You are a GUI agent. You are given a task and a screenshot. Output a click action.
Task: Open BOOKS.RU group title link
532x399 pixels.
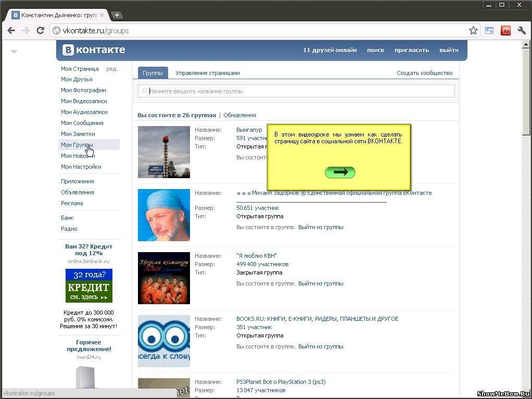(317, 319)
